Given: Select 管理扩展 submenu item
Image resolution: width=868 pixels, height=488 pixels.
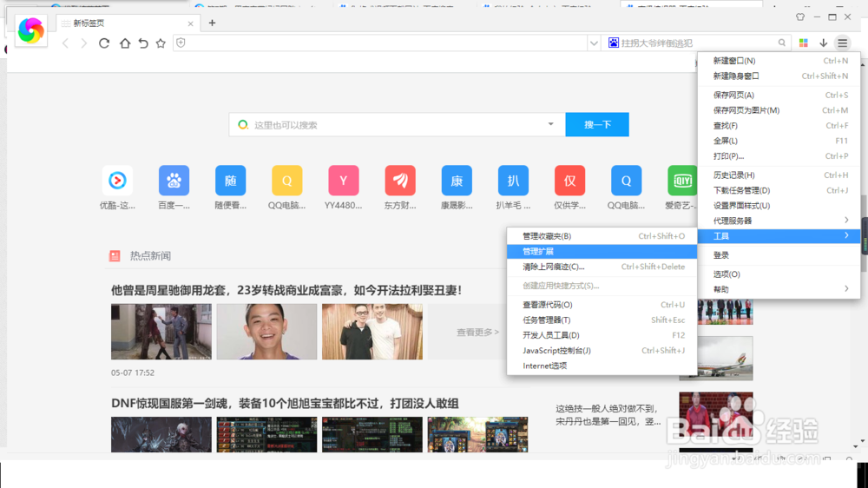Looking at the screenshot, I should (x=602, y=252).
